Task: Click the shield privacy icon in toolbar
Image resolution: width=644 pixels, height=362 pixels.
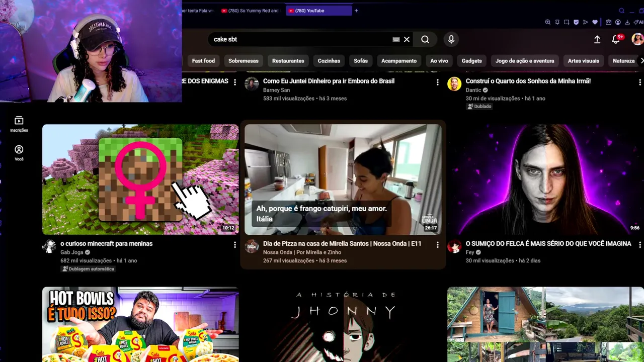Action: (x=576, y=22)
